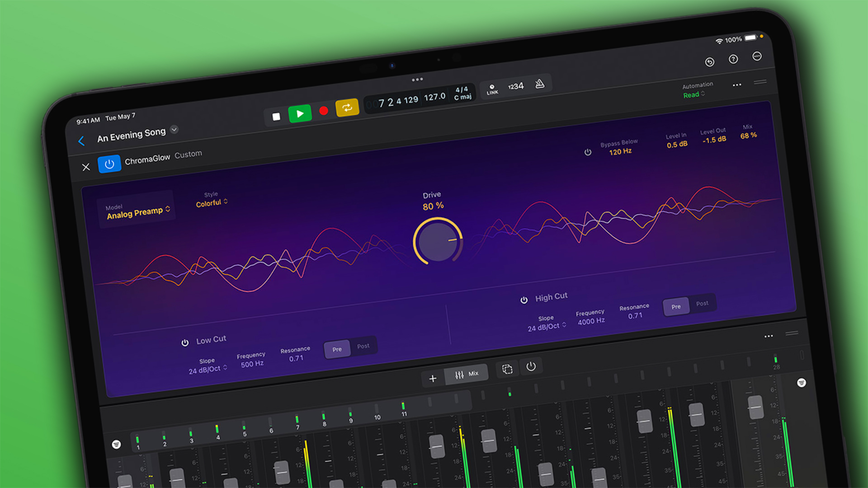Click the tempo 127.0 display

[434, 97]
